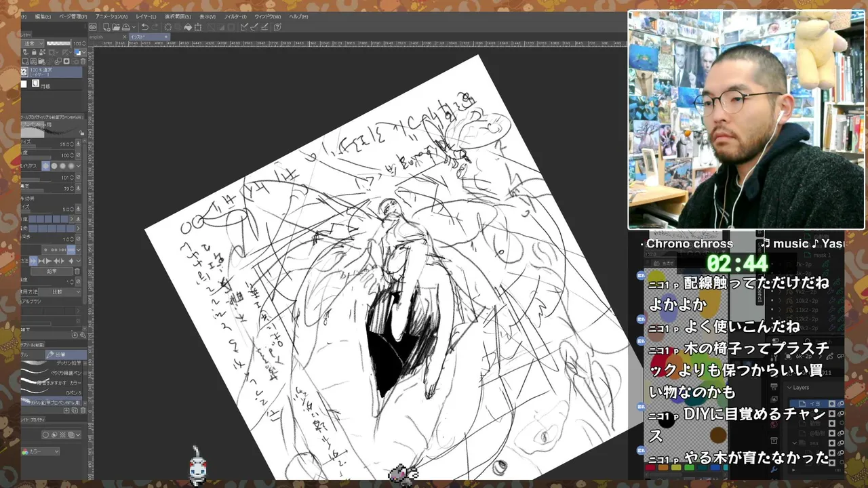Click the 100 brush density stepper
The image size is (868, 488).
72,155
